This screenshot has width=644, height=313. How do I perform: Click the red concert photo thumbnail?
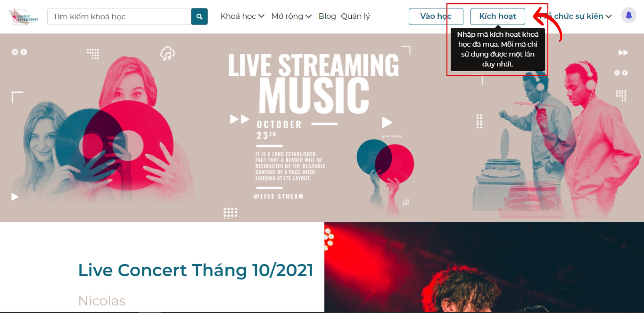tap(484, 267)
